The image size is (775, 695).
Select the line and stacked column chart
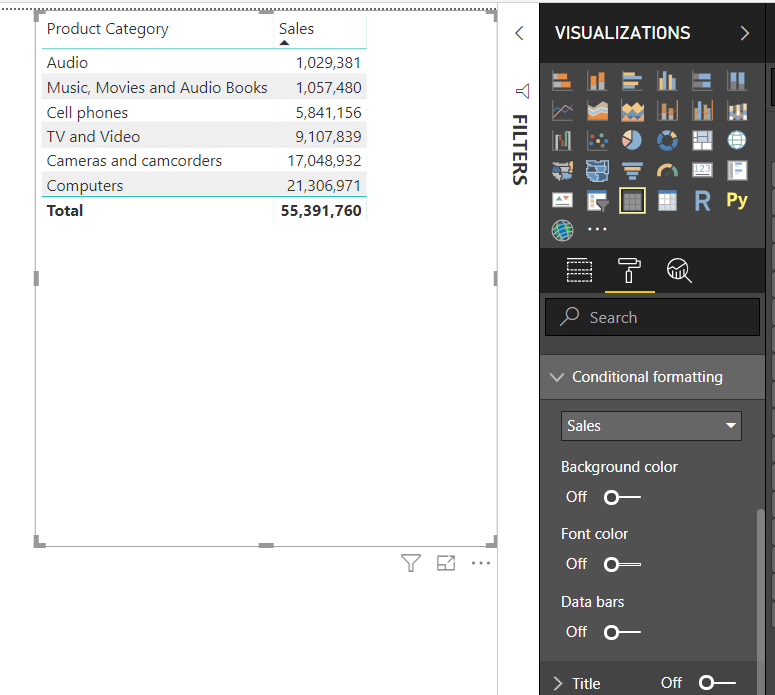coord(667,111)
